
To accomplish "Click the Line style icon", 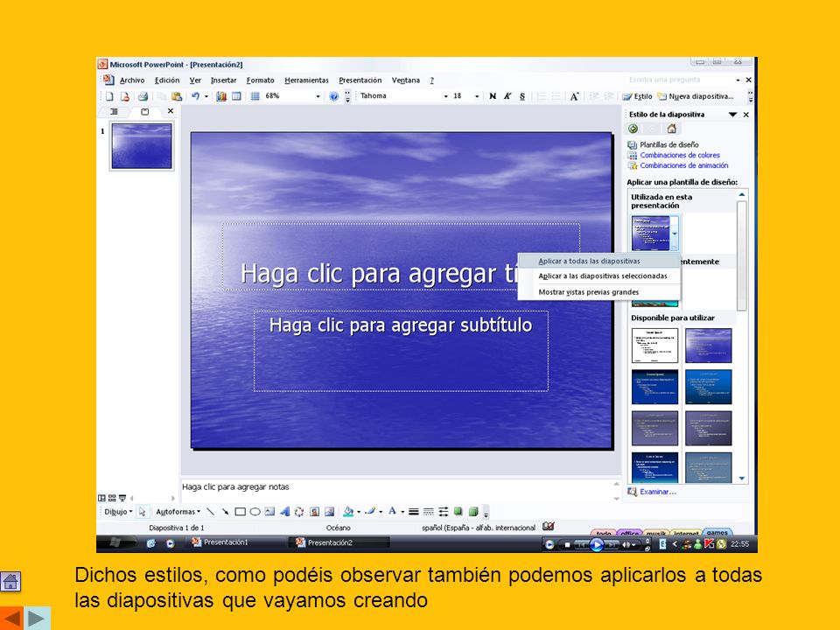I will pyautogui.click(x=414, y=512).
